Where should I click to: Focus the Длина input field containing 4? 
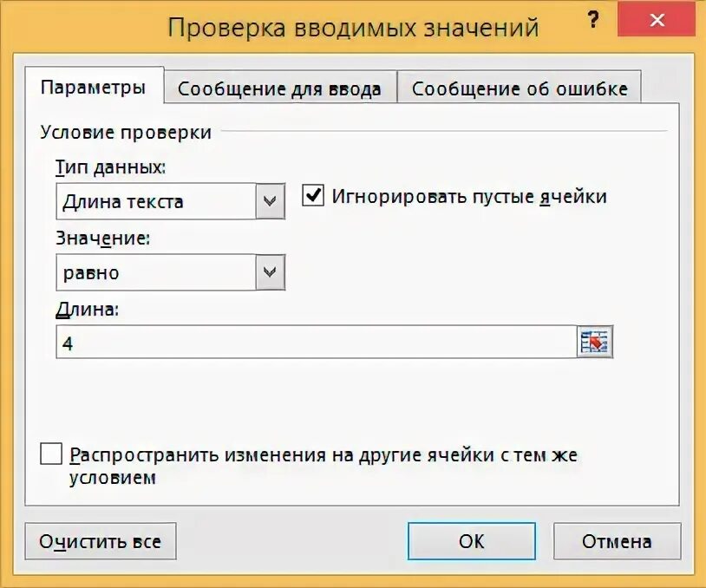(x=317, y=343)
